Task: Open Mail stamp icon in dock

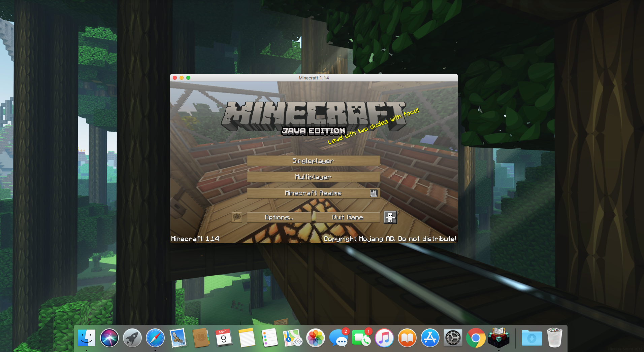Action: tap(178, 338)
